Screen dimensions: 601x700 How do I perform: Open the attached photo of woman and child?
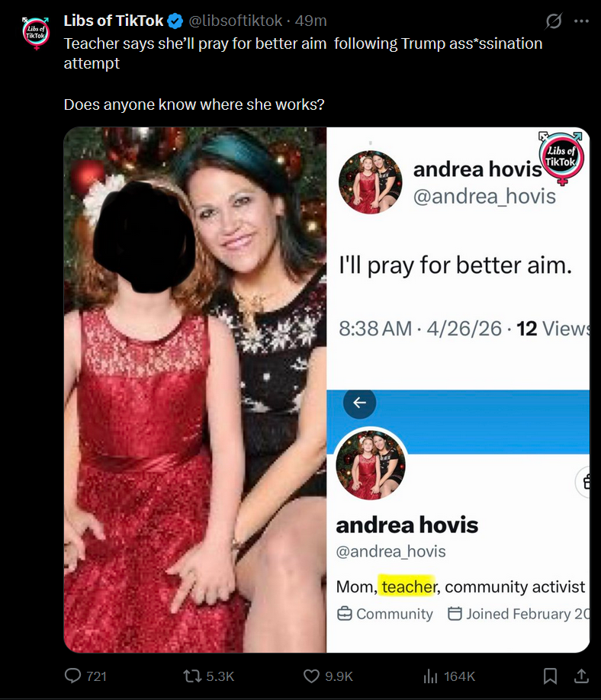[x=195, y=390]
